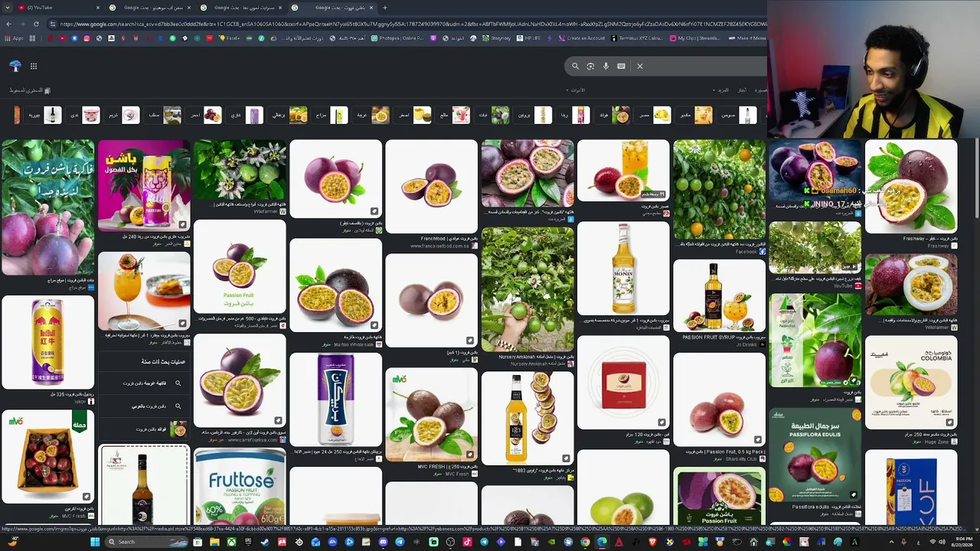980x551 pixels.
Task: Open the hand holding green fruit image
Action: coord(528,289)
